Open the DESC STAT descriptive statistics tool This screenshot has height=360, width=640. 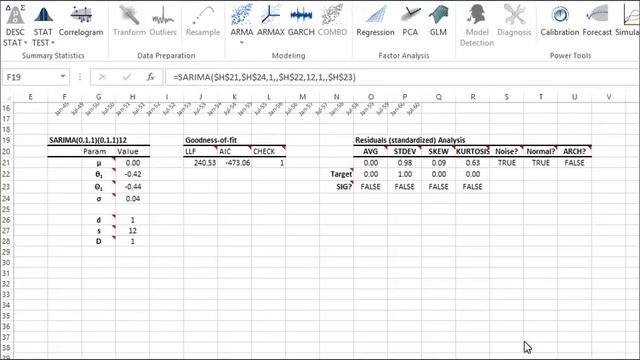coord(15,25)
